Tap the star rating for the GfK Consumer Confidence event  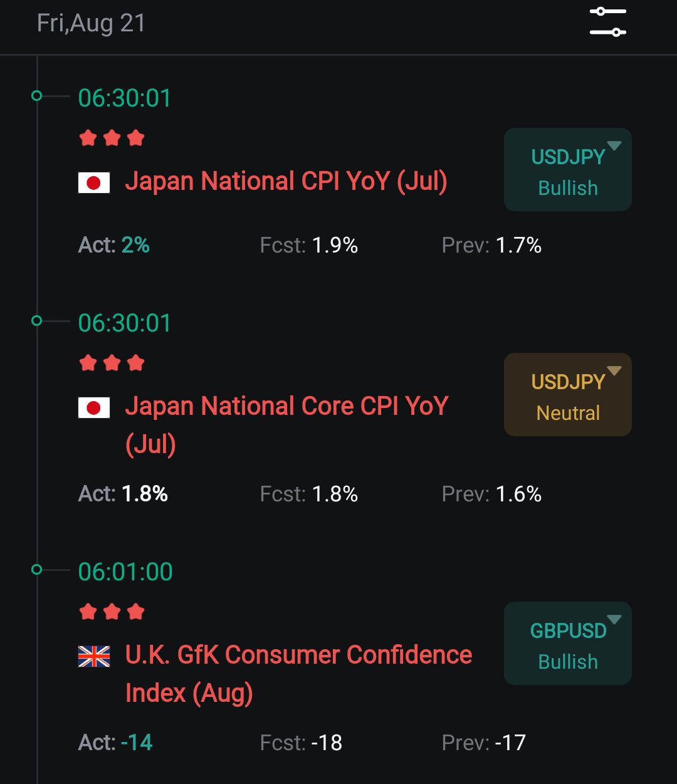click(112, 612)
